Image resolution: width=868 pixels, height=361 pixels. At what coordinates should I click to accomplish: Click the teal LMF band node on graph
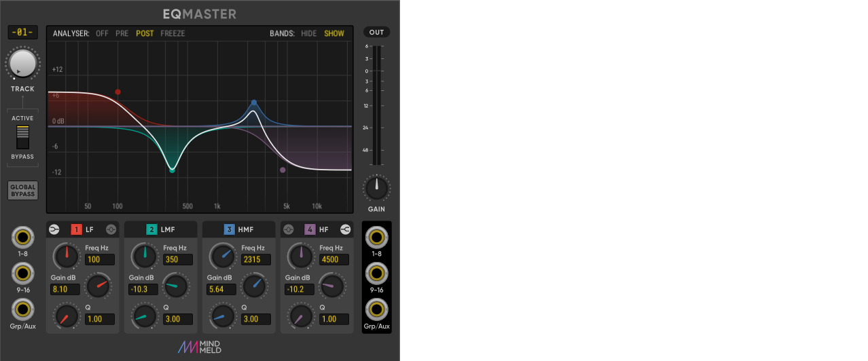coord(172,170)
